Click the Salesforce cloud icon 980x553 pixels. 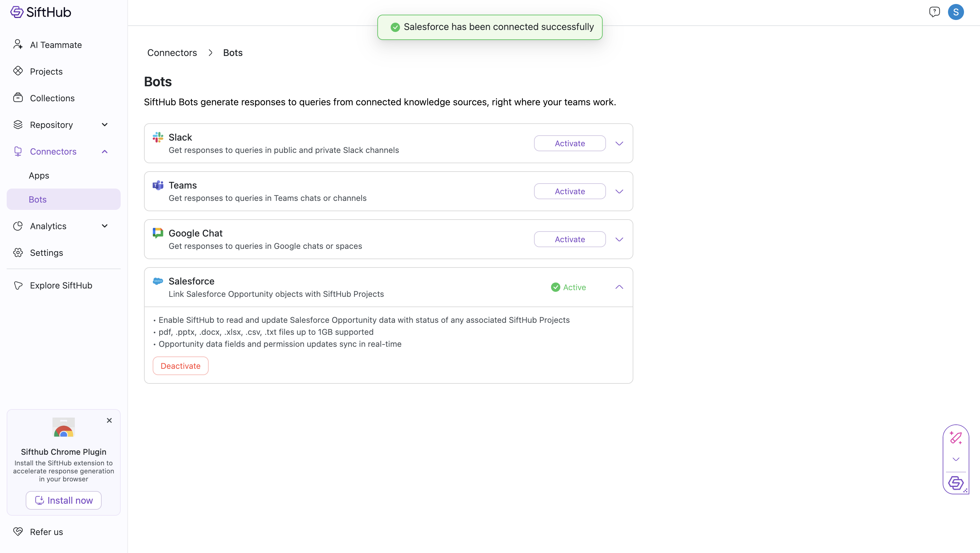click(x=157, y=281)
